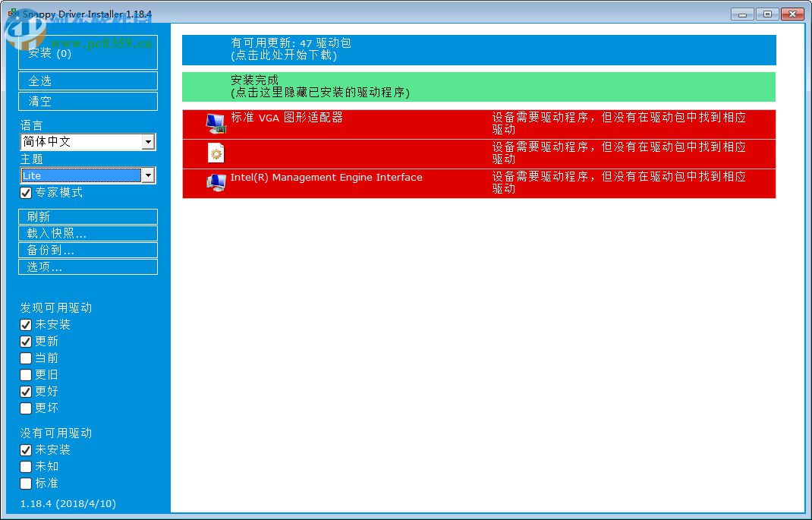Click the 清空 button to clear selection
The width and height of the screenshot is (812, 520).
87,101
